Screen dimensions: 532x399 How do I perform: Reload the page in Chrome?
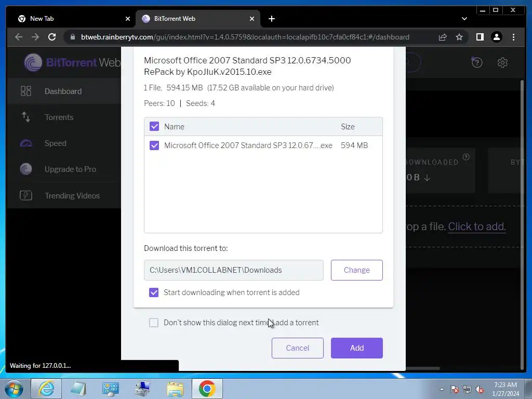(52, 37)
